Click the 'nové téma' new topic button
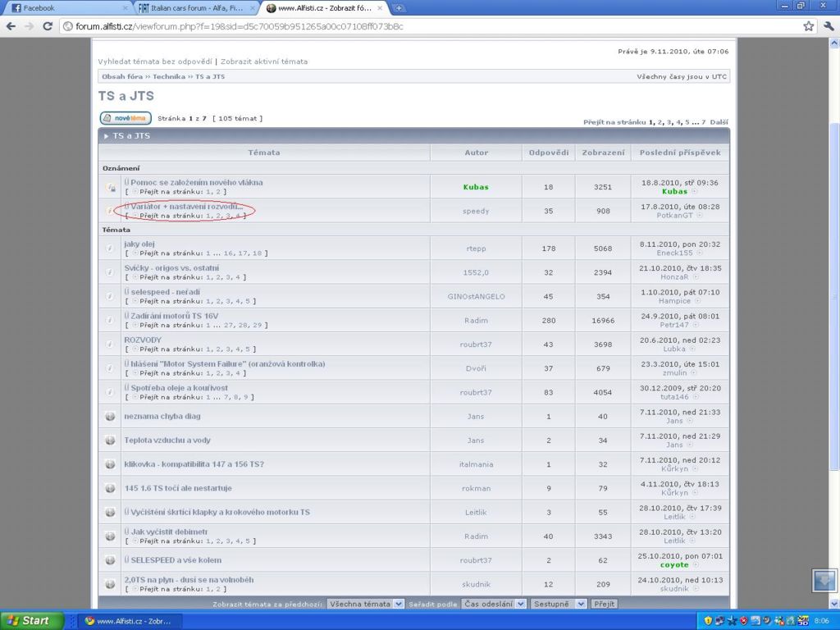Screen dimensions: 840x630 (x=126, y=118)
